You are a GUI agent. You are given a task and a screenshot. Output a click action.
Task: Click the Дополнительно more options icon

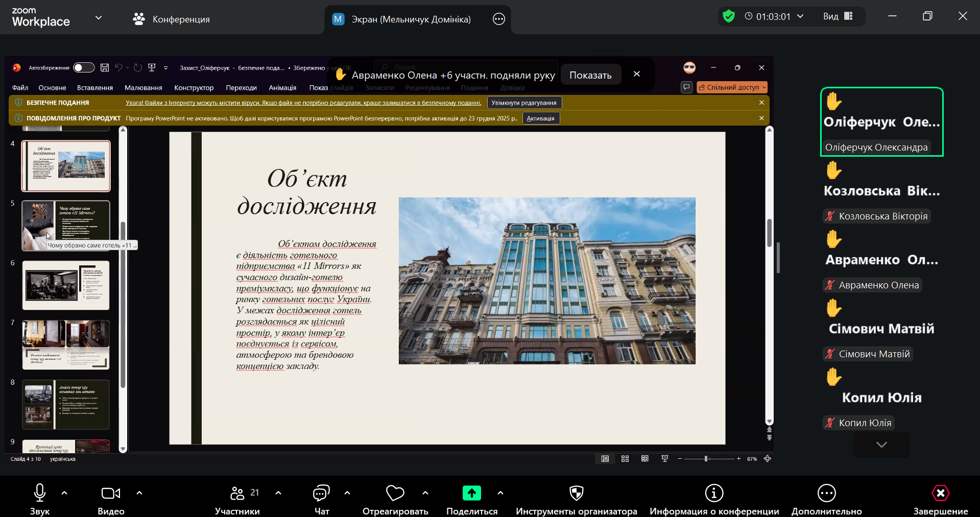point(826,493)
